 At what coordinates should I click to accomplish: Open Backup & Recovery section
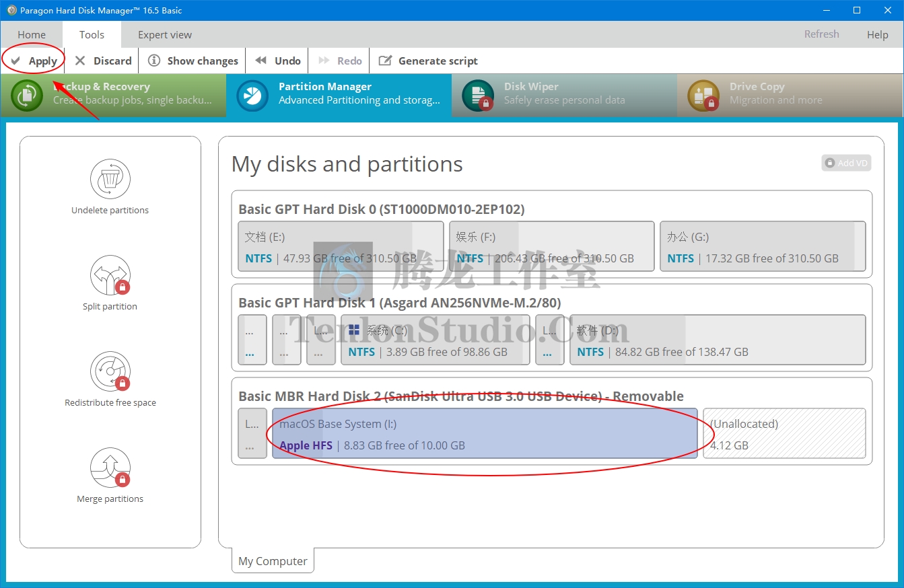point(113,95)
